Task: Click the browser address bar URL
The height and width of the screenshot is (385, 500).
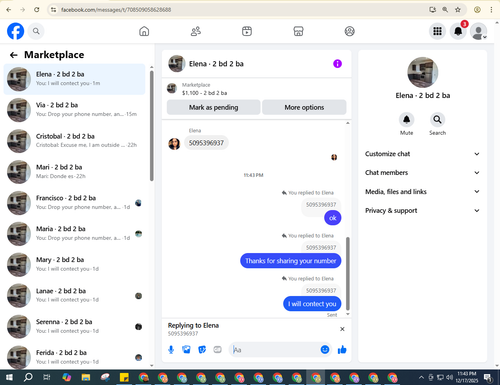Action: point(116,10)
